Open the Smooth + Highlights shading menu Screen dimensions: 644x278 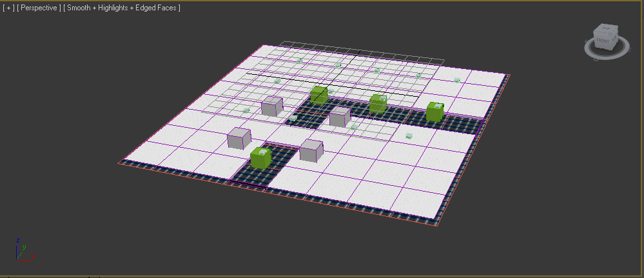(x=121, y=8)
